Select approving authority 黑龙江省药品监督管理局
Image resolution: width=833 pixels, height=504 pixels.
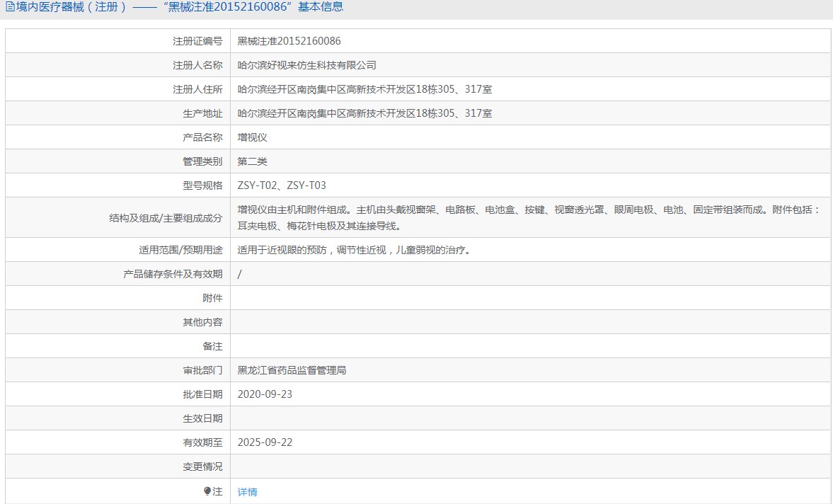point(292,370)
